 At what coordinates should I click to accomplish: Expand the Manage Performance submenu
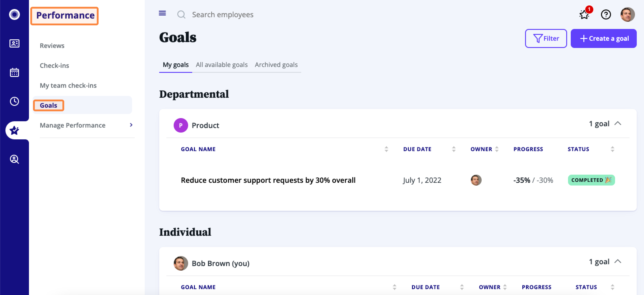click(x=131, y=125)
